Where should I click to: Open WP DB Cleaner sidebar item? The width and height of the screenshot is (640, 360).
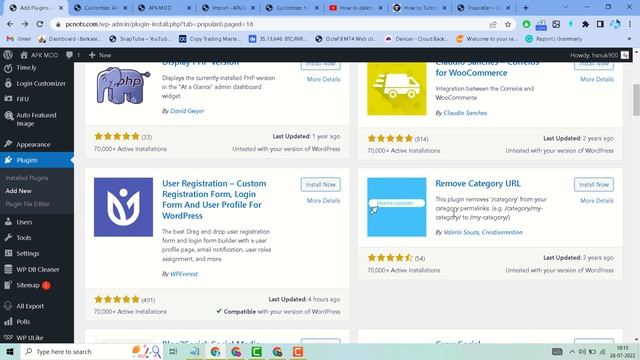click(x=37, y=269)
